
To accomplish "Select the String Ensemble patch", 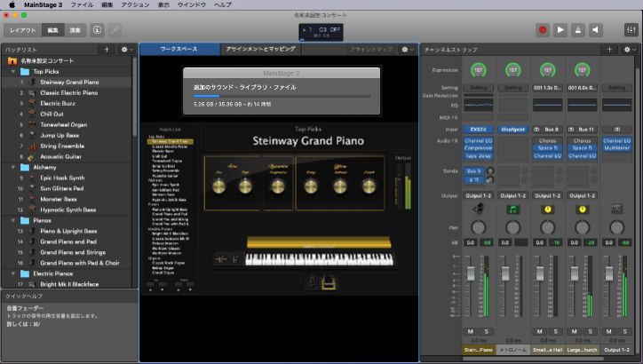I will (62, 146).
